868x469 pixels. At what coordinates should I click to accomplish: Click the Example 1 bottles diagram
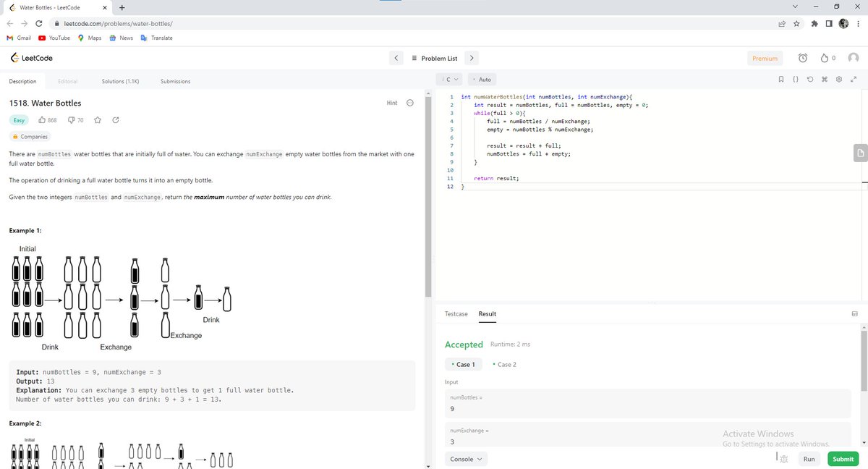tap(120, 297)
